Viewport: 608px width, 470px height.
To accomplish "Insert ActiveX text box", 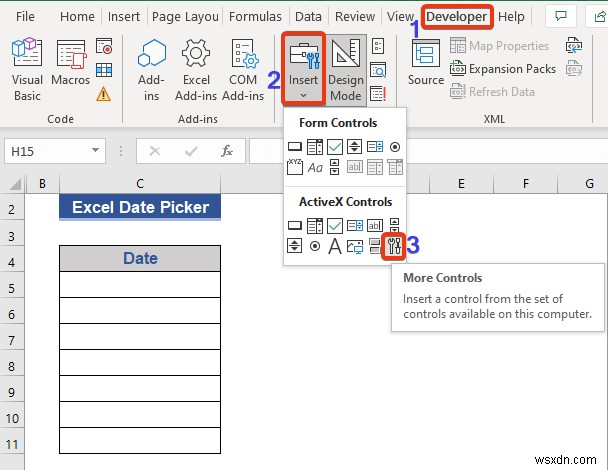I will (x=375, y=225).
